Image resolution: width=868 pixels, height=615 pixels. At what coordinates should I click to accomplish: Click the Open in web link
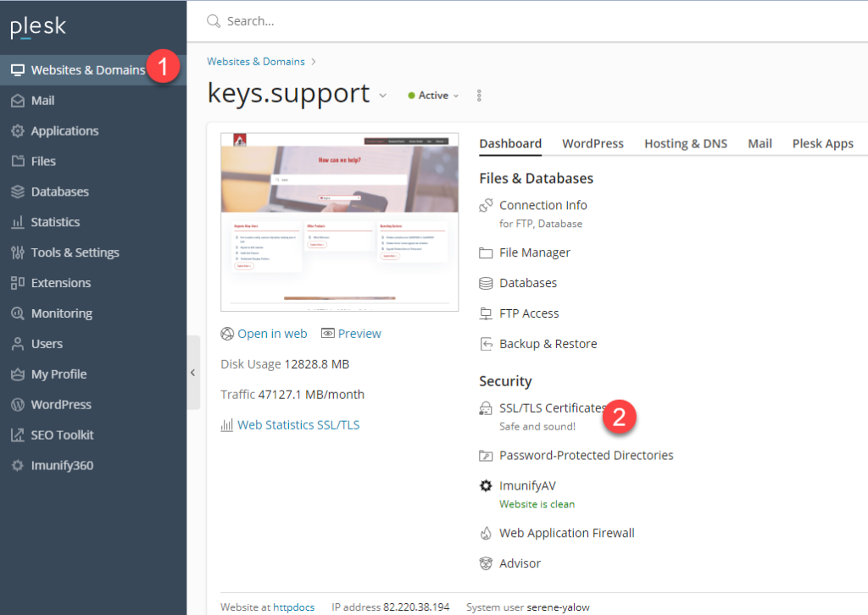tap(271, 334)
